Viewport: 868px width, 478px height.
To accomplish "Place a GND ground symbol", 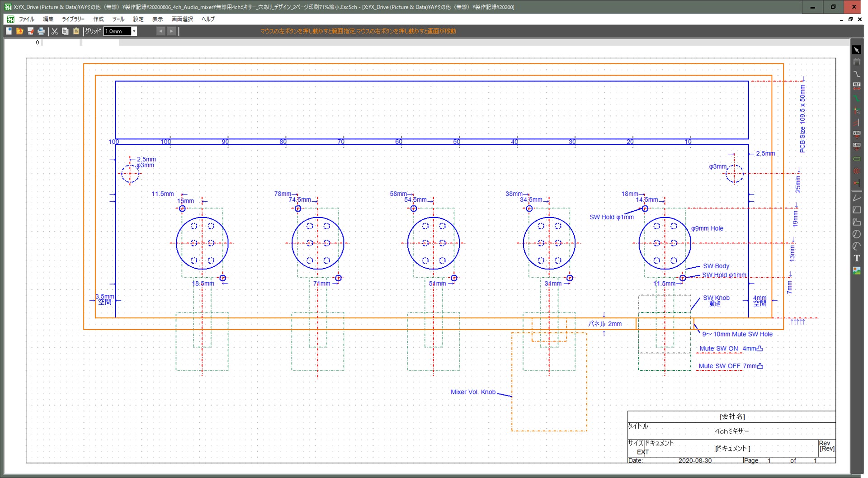I will click(x=857, y=147).
